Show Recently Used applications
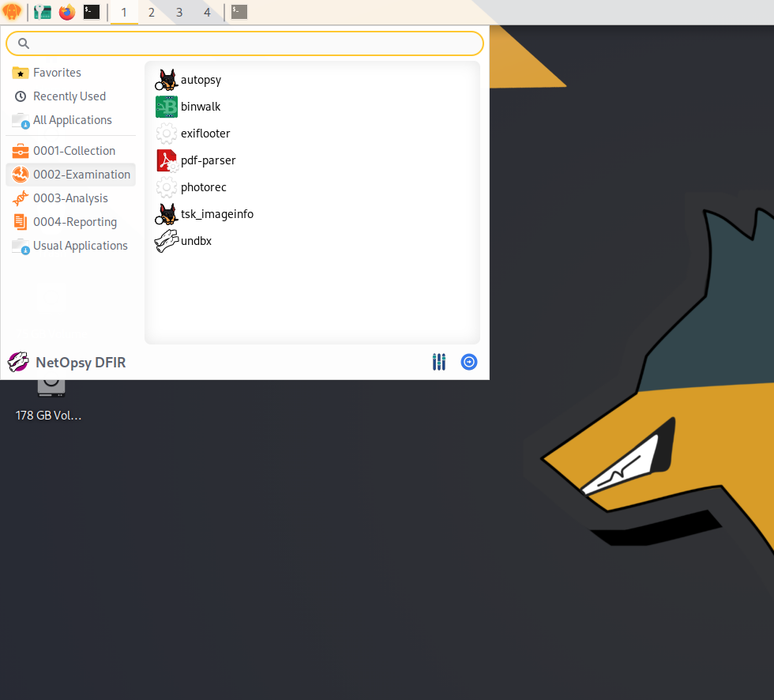This screenshot has width=774, height=700. [70, 96]
